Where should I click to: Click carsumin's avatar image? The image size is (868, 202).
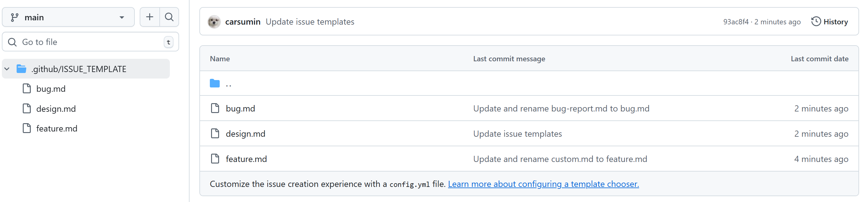tap(214, 22)
